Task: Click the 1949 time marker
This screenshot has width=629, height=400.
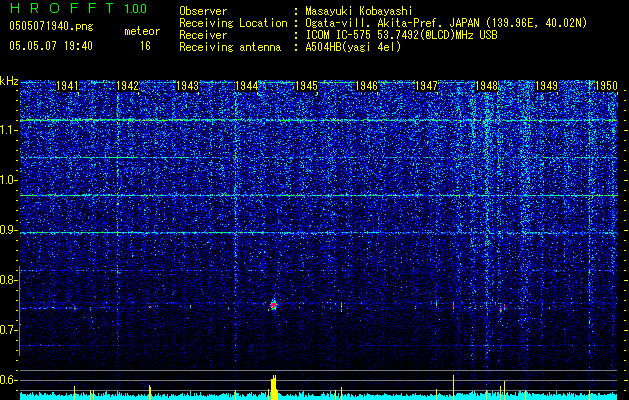Action: tap(546, 86)
